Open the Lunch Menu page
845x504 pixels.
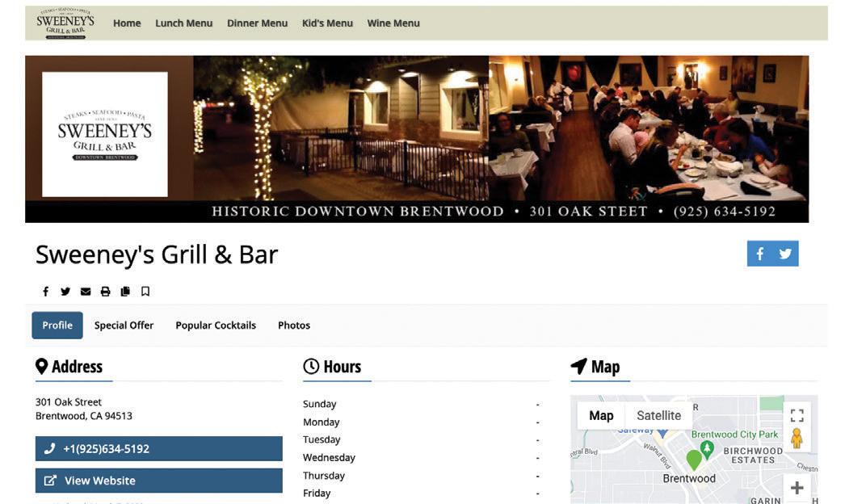coord(183,23)
